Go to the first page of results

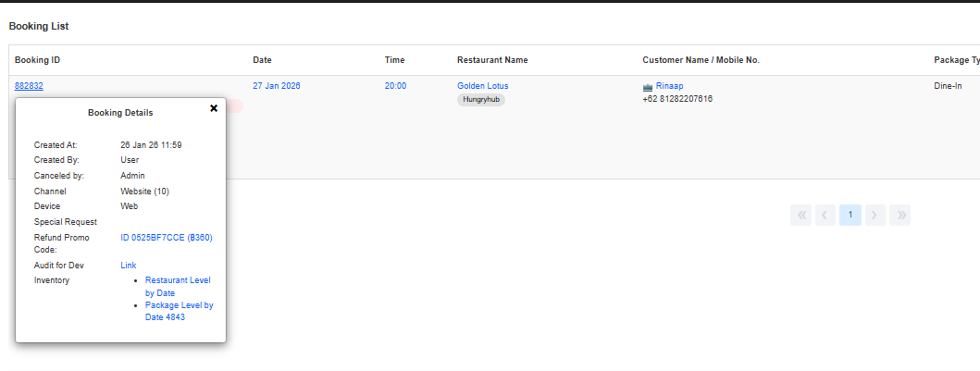[801, 215]
